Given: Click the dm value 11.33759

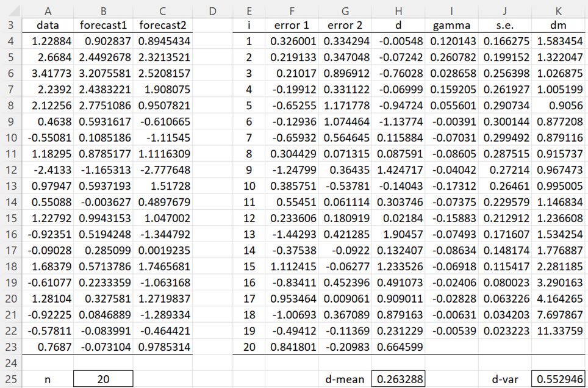Looking at the screenshot, I should (559, 331).
